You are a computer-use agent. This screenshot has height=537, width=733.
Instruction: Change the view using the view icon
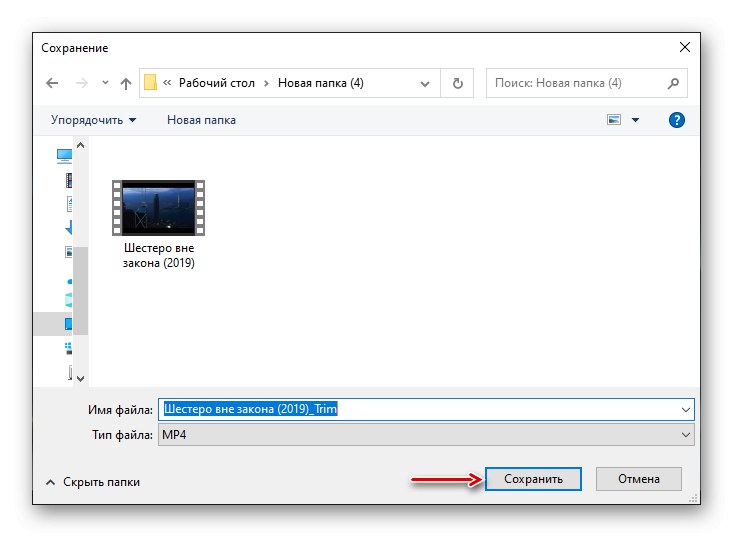614,120
